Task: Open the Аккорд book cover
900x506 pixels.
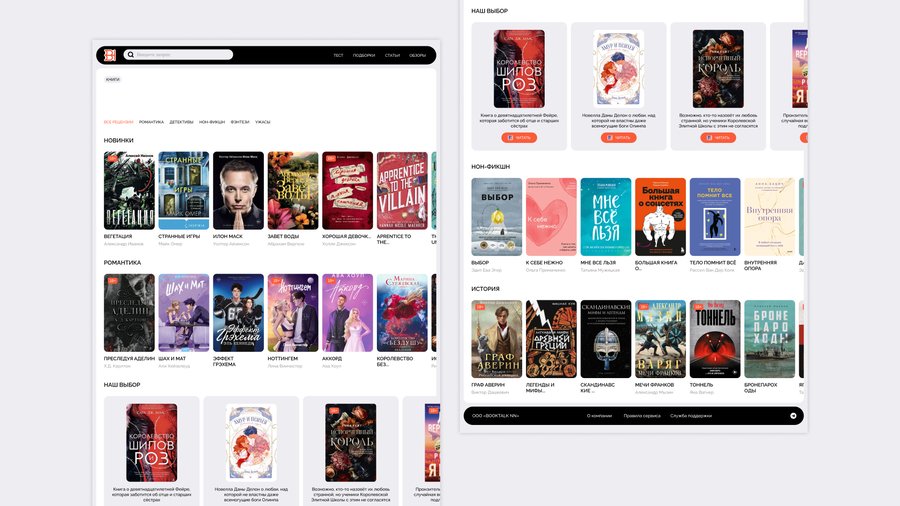Action: (347, 313)
